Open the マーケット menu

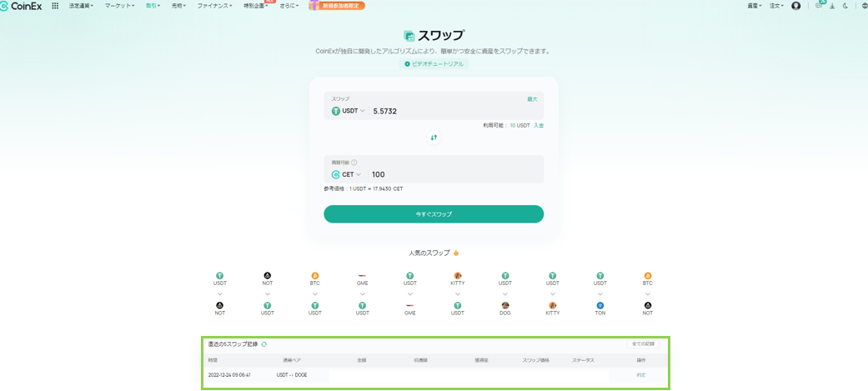(119, 6)
